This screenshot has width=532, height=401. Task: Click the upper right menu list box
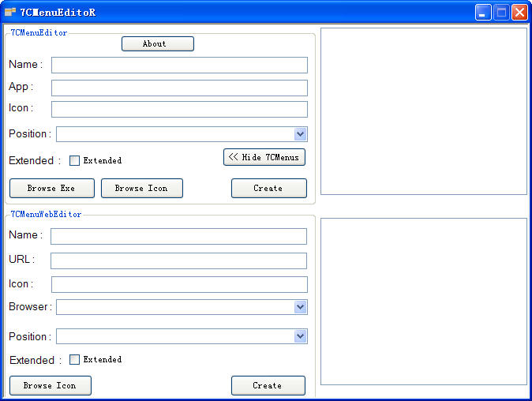click(423, 111)
